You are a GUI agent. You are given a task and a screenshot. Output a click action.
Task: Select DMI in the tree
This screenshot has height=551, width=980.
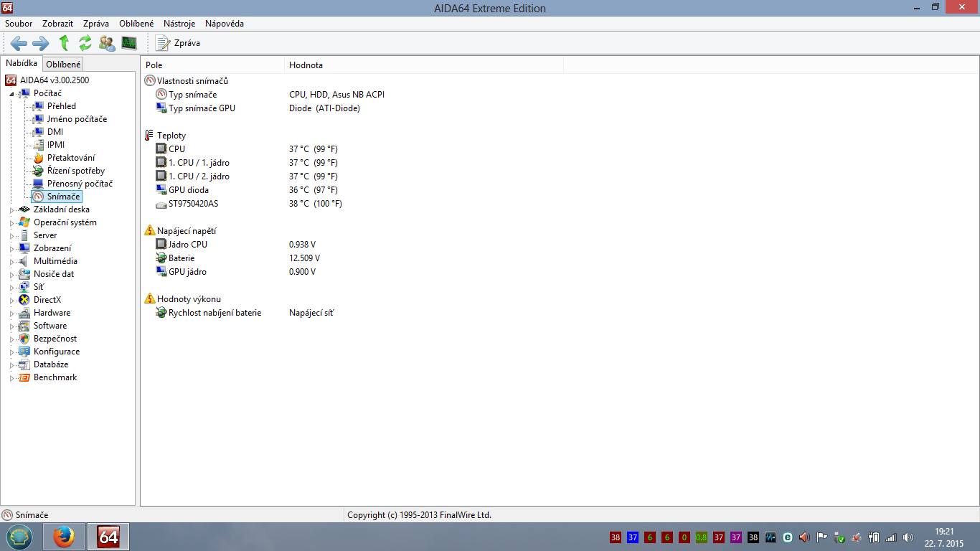(x=55, y=132)
